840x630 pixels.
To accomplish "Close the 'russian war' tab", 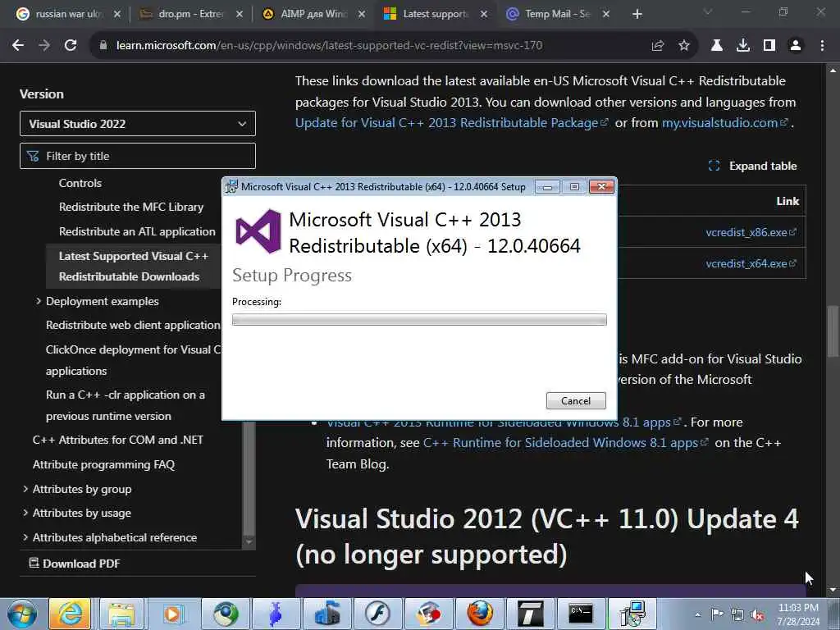I will [x=117, y=14].
